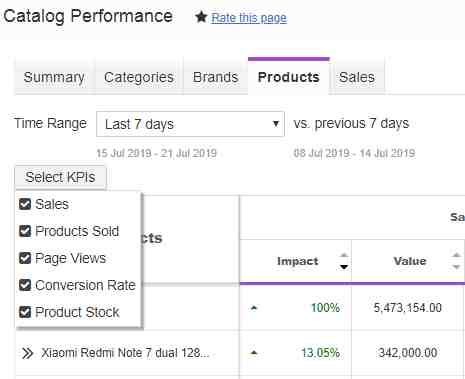Open the Rate this page link
This screenshot has width=465, height=379.
coord(249,18)
